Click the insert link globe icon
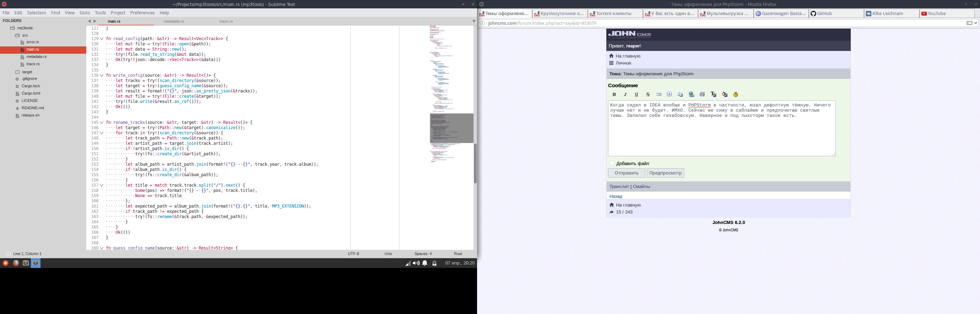 point(692,95)
